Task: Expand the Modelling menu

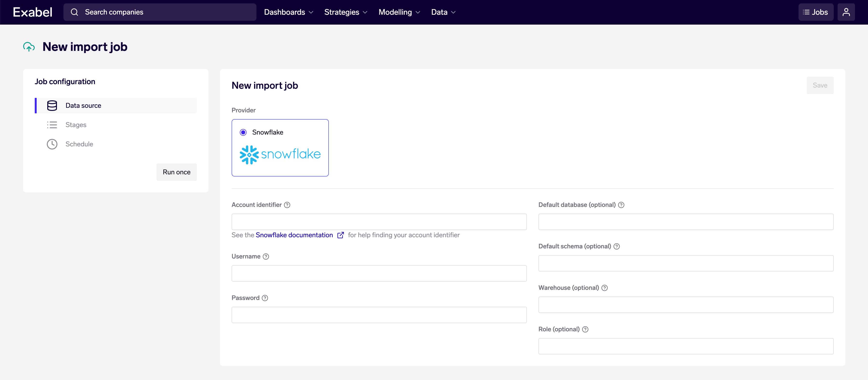Action: tap(399, 12)
